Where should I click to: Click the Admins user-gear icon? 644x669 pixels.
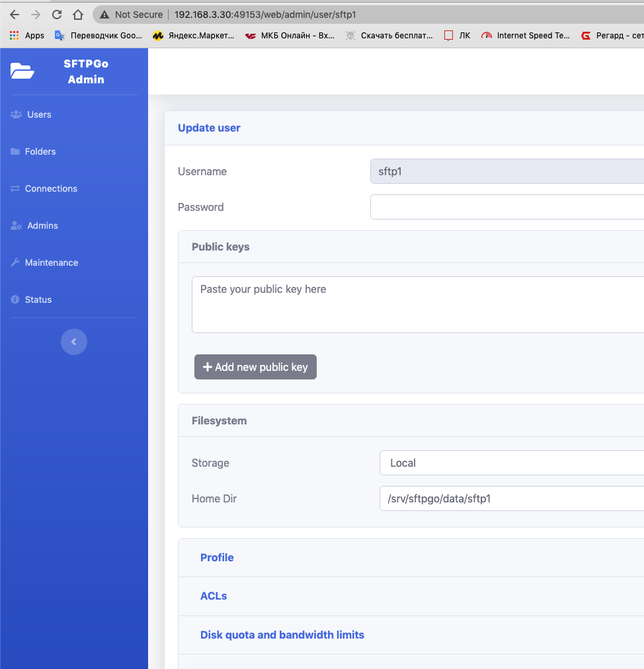click(17, 225)
